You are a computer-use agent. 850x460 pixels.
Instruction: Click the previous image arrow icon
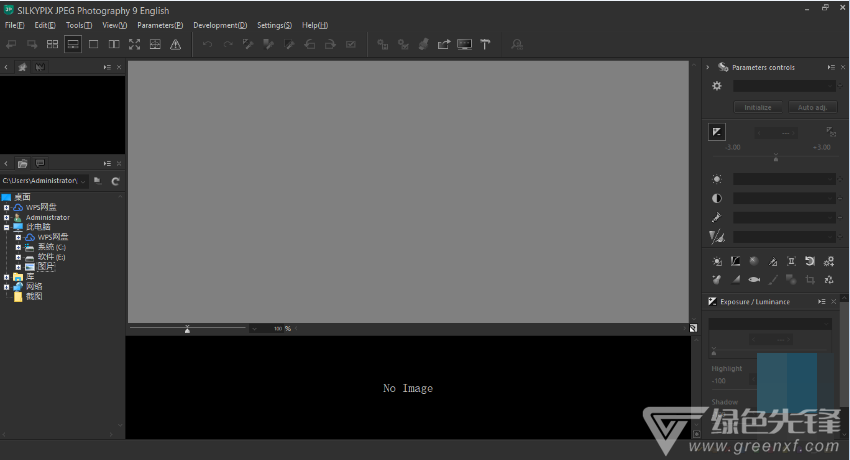[11, 44]
